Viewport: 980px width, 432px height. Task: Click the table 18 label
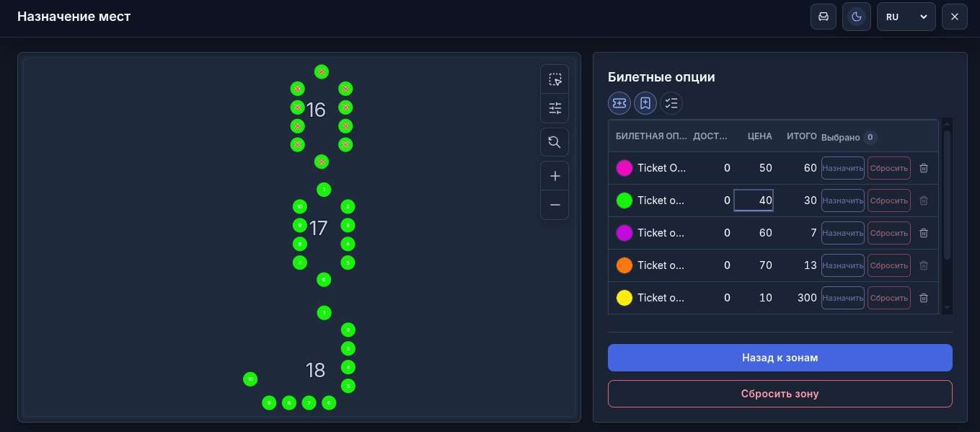point(315,370)
